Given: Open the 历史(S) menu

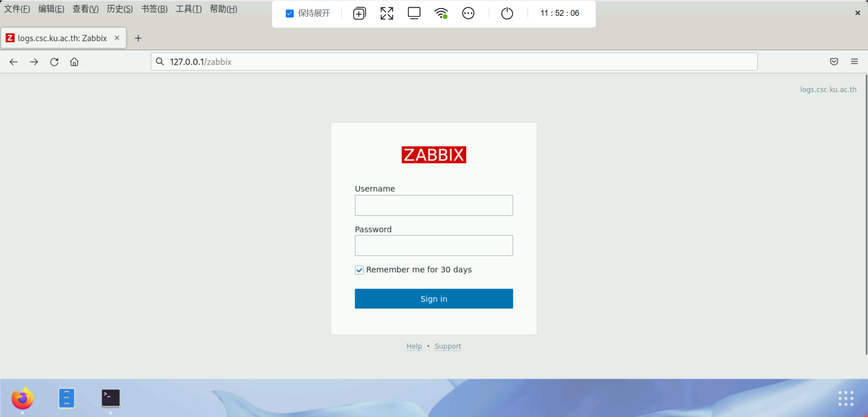Looking at the screenshot, I should point(120,9).
